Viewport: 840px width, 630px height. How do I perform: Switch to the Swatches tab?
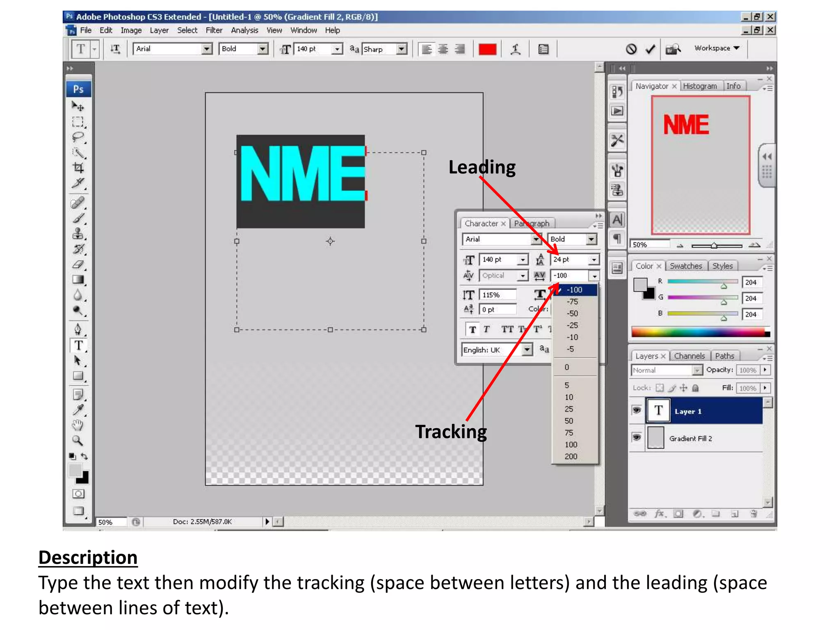tap(686, 266)
